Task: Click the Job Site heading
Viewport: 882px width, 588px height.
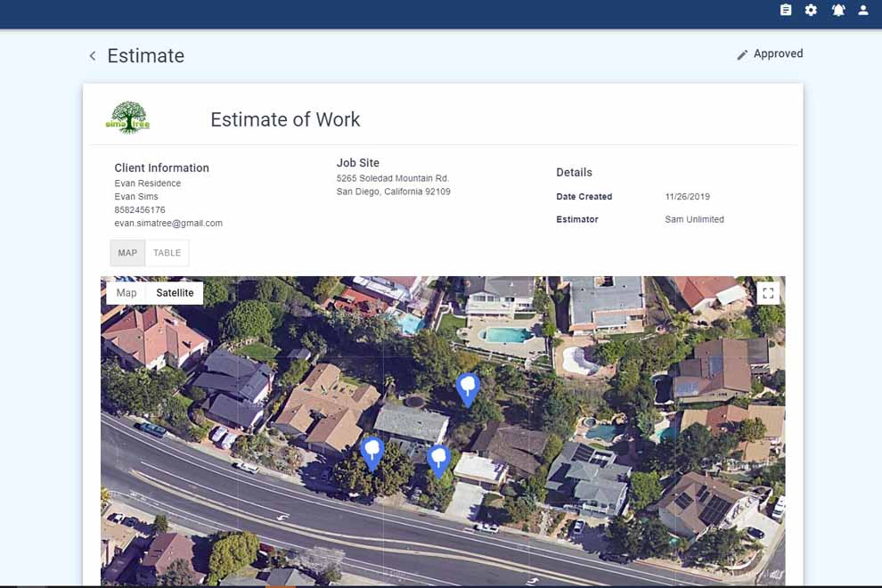Action: pos(358,163)
